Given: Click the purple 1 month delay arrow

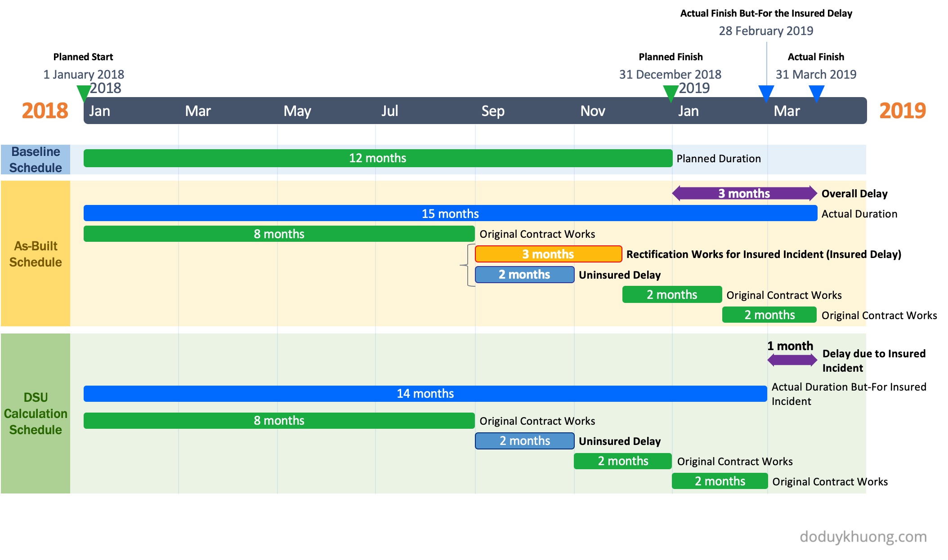Looking at the screenshot, I should point(792,360).
